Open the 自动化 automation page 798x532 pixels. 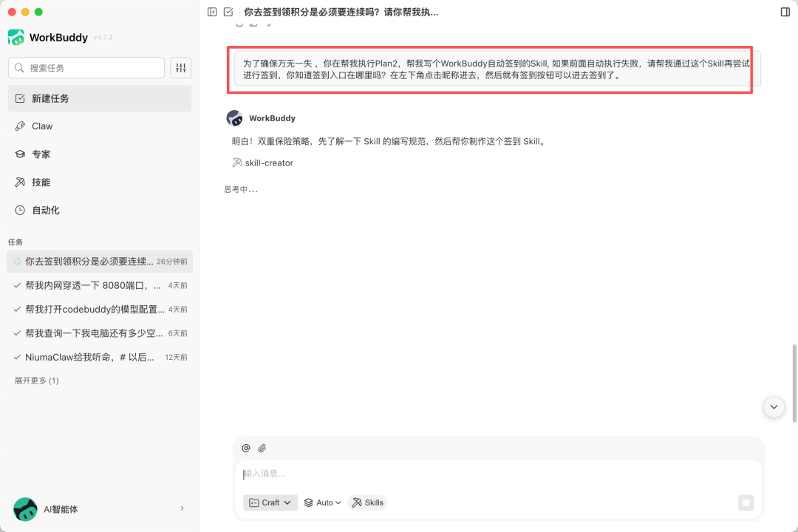[x=99, y=211]
